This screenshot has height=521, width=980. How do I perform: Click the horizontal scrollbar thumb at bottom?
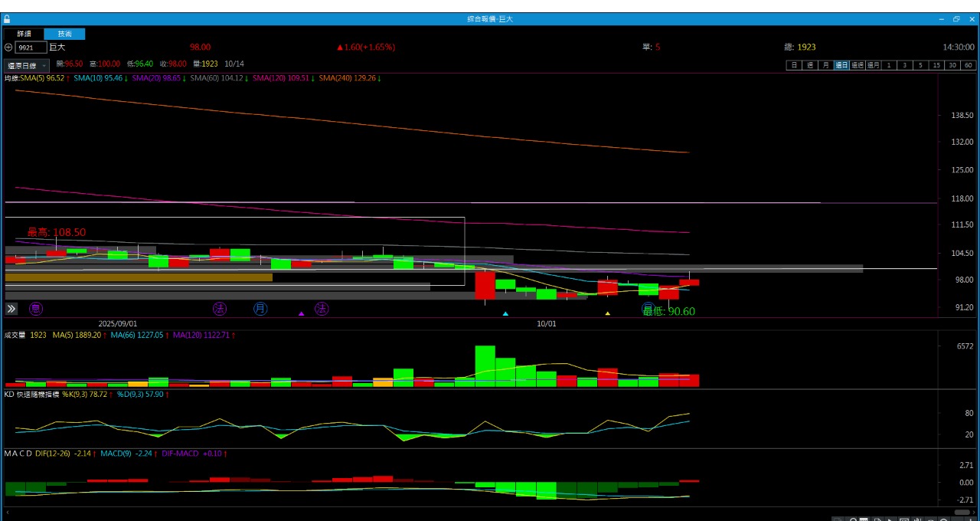[962, 512]
